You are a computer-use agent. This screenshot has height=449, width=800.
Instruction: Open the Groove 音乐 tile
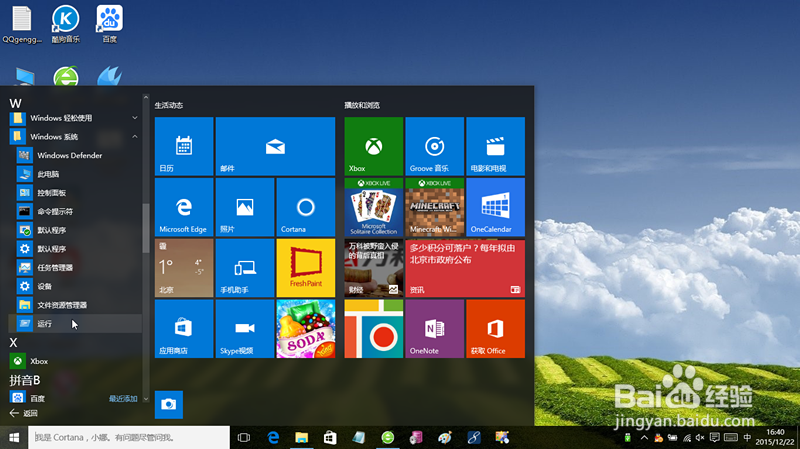(x=434, y=146)
